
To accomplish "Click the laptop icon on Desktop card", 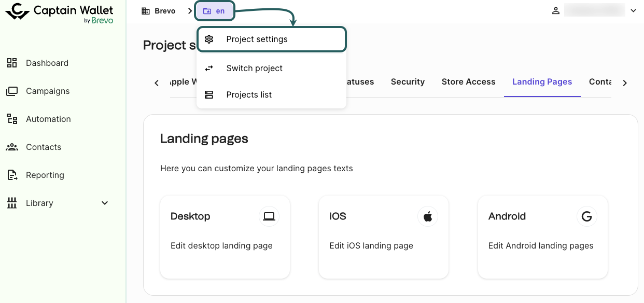I will [x=269, y=216].
